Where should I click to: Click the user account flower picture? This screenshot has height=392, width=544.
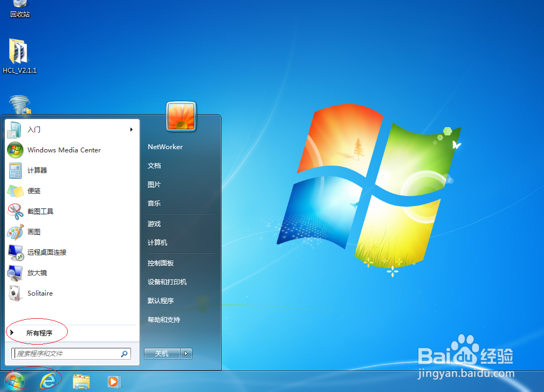[181, 116]
